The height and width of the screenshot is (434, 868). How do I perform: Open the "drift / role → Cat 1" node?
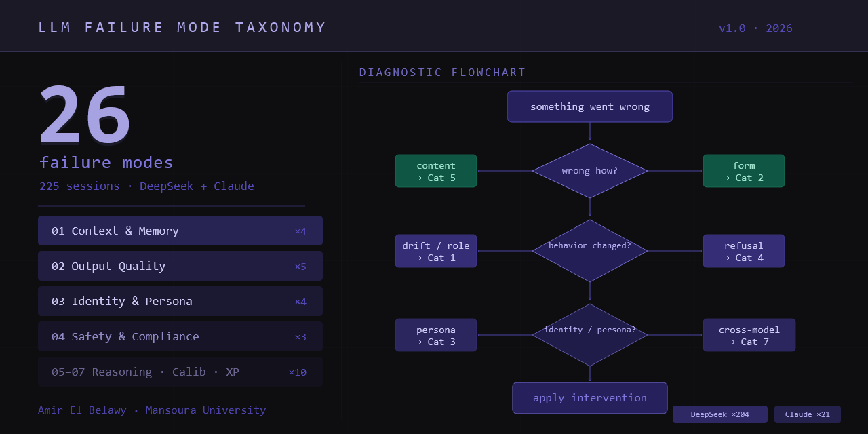pos(435,250)
